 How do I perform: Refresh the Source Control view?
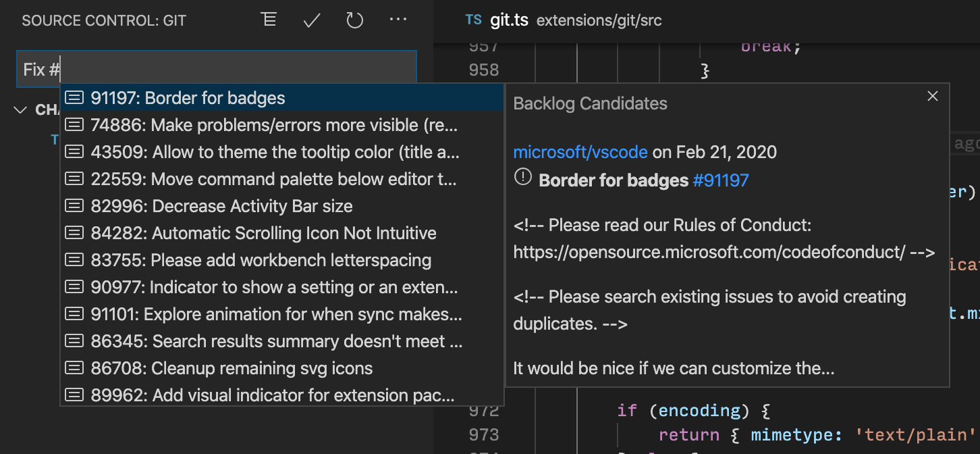coord(354,20)
